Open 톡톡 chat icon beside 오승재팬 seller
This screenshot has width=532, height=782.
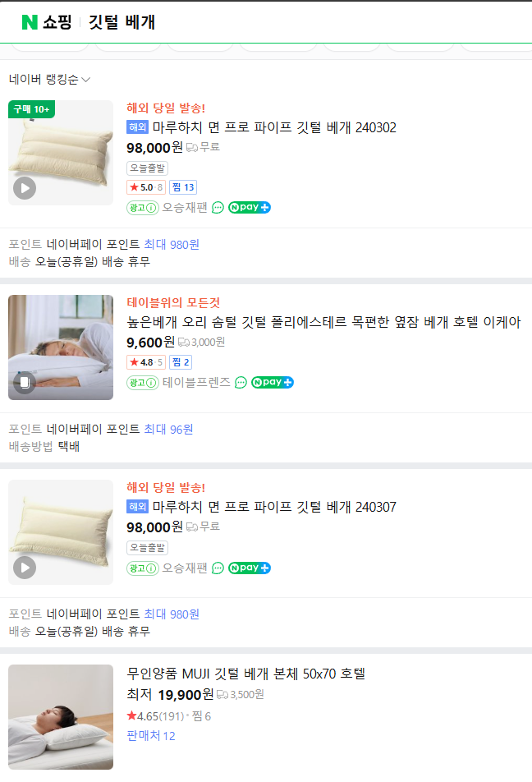(x=216, y=207)
